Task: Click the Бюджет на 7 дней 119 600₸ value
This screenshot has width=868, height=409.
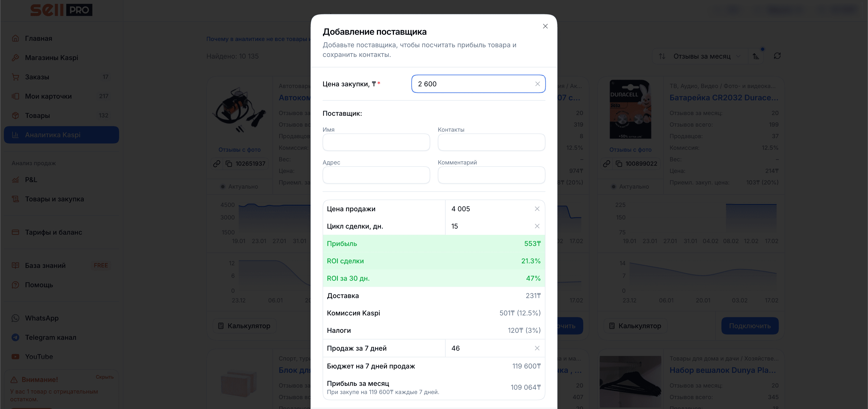Action: [x=526, y=366]
